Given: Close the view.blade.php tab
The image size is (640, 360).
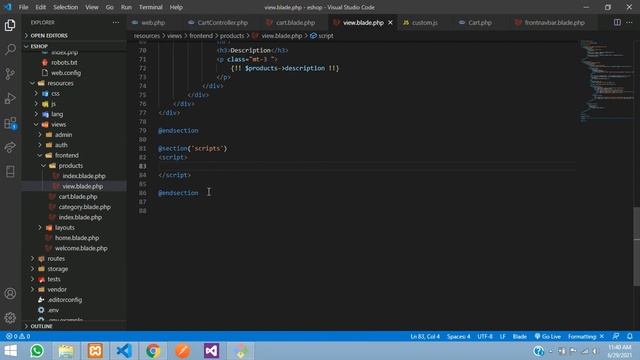Looking at the screenshot, I should point(390,22).
